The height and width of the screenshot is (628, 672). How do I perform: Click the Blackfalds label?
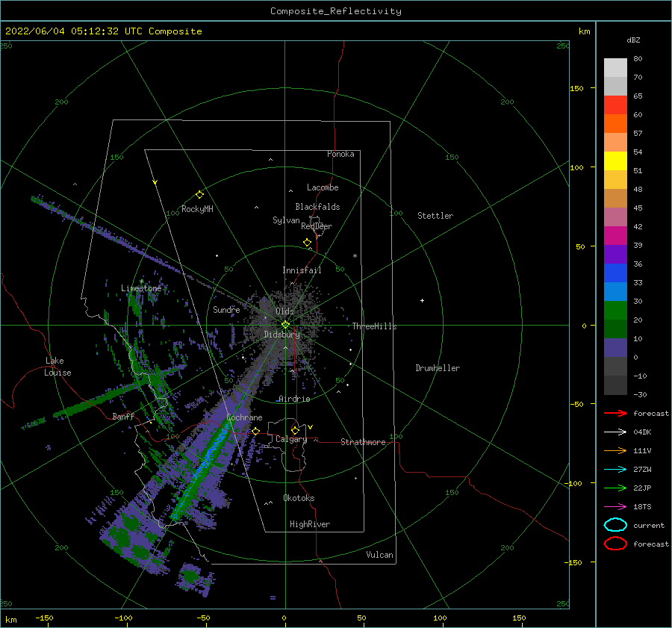coord(317,207)
